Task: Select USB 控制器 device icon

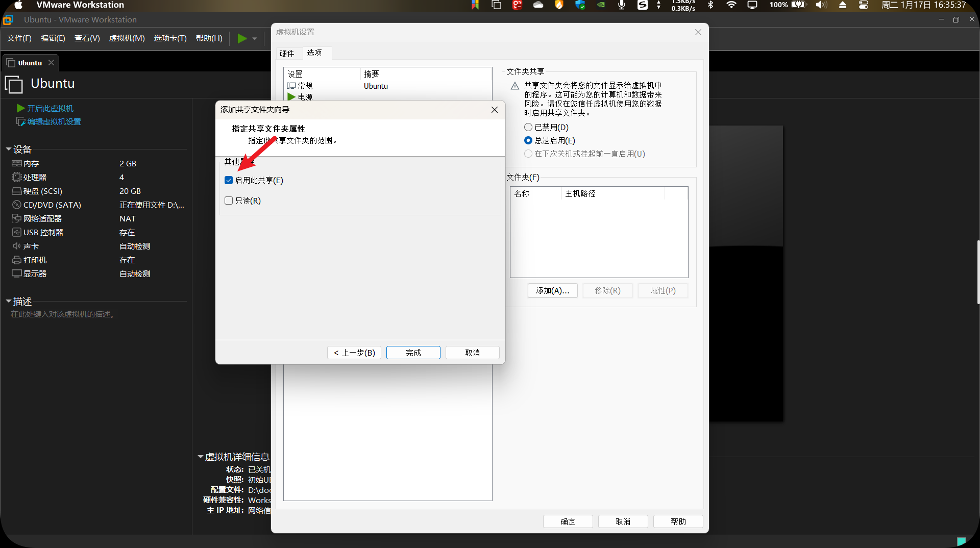Action: (x=17, y=232)
